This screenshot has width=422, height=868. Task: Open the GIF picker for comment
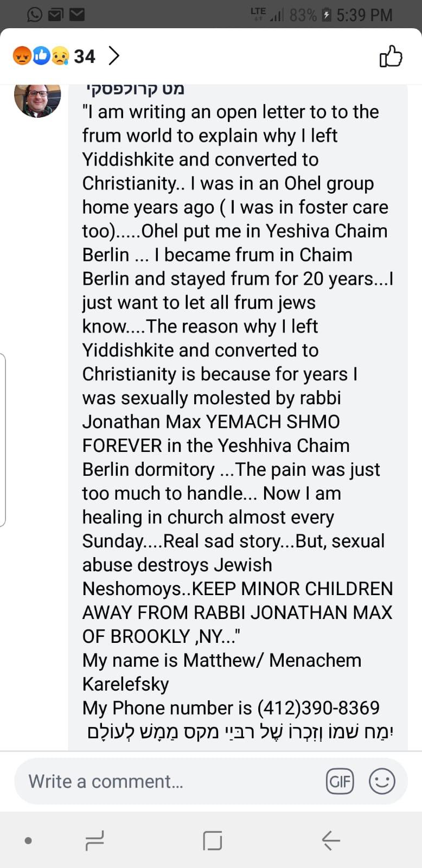[340, 781]
